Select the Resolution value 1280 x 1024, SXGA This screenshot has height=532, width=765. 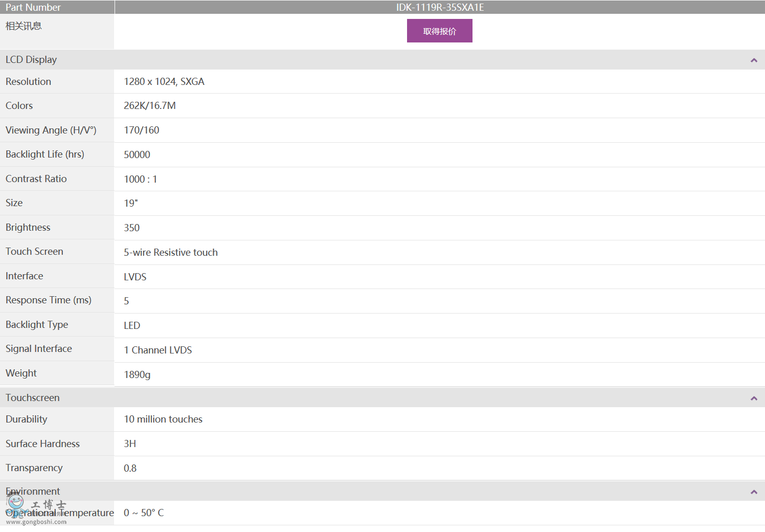(164, 82)
